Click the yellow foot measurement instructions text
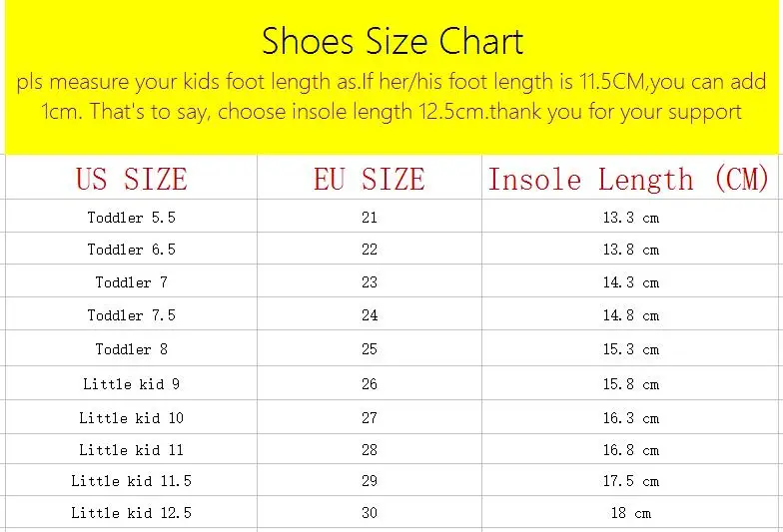This screenshot has width=783, height=532. (391, 96)
